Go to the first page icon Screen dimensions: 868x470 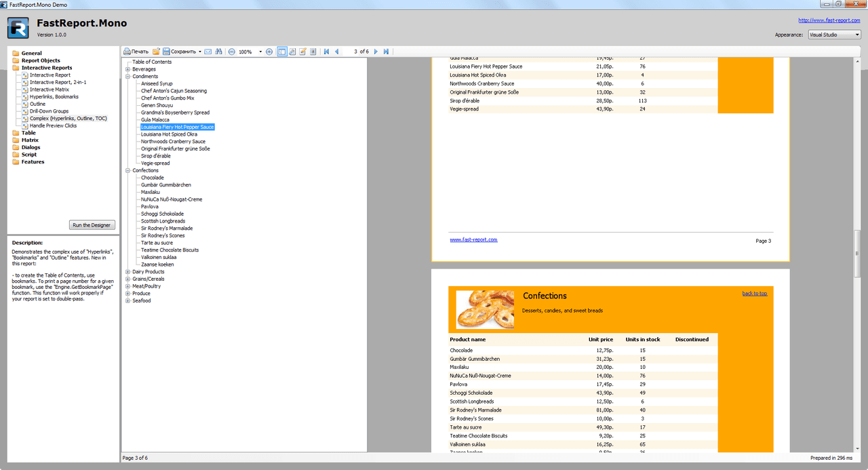pos(327,52)
